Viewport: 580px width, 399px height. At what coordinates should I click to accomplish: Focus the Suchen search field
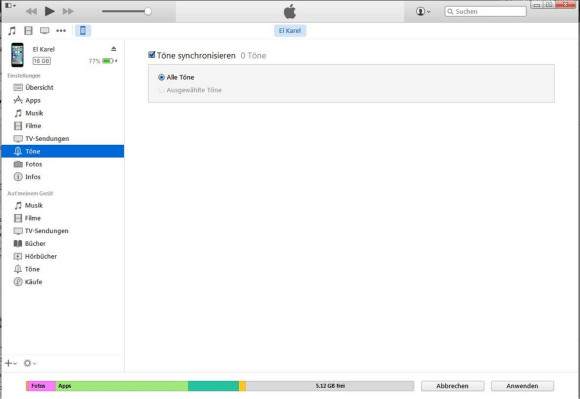coord(485,11)
